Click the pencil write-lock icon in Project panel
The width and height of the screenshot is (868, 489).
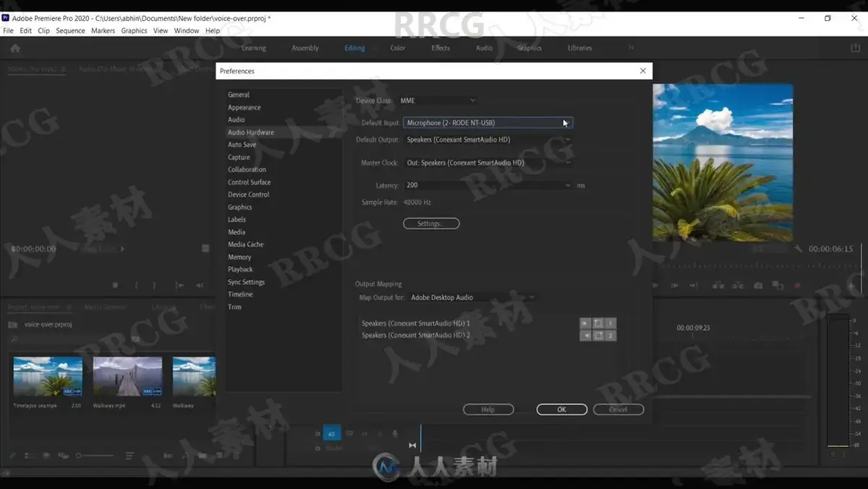click(12, 456)
